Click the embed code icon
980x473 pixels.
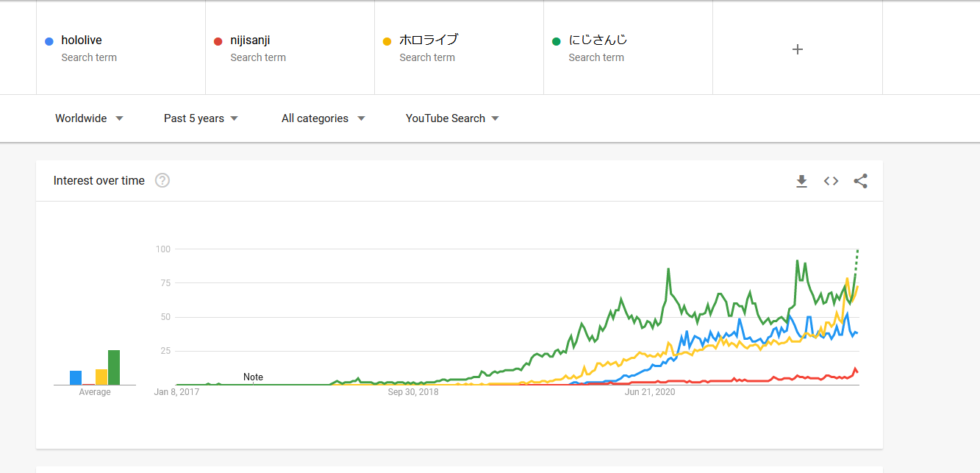coord(831,181)
